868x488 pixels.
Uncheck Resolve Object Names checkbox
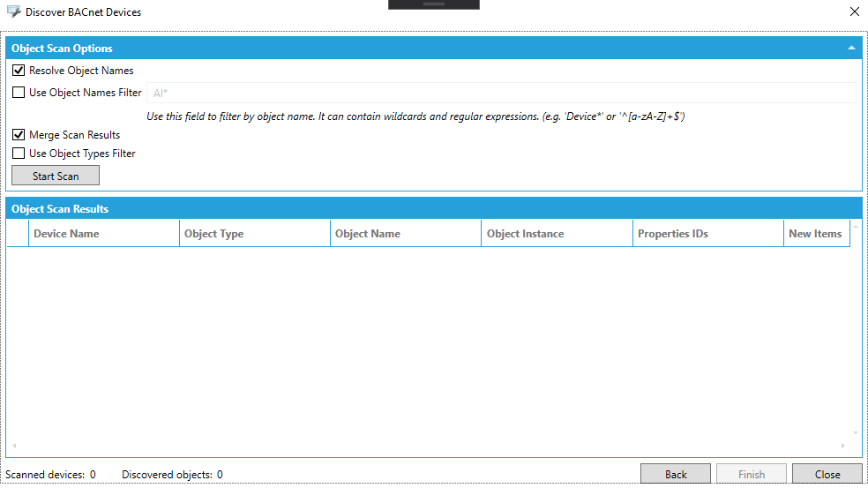click(19, 71)
